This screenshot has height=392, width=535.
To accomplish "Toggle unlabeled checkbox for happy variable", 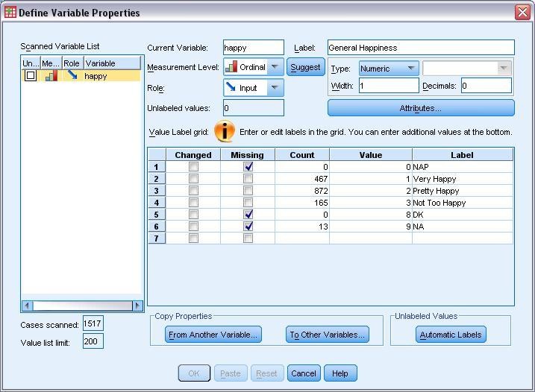I will pyautogui.click(x=31, y=76).
